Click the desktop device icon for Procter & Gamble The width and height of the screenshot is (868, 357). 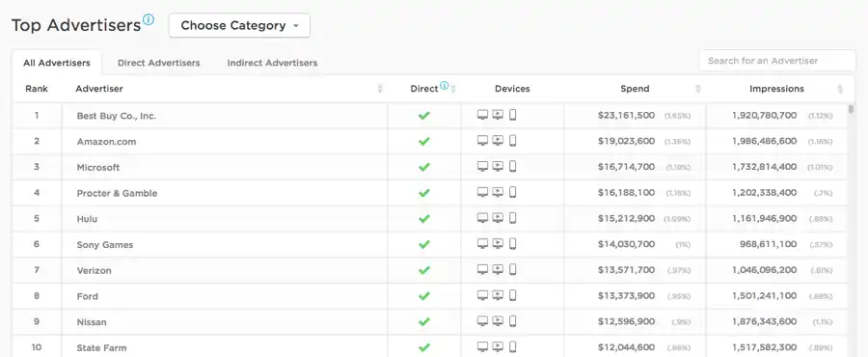point(483,192)
